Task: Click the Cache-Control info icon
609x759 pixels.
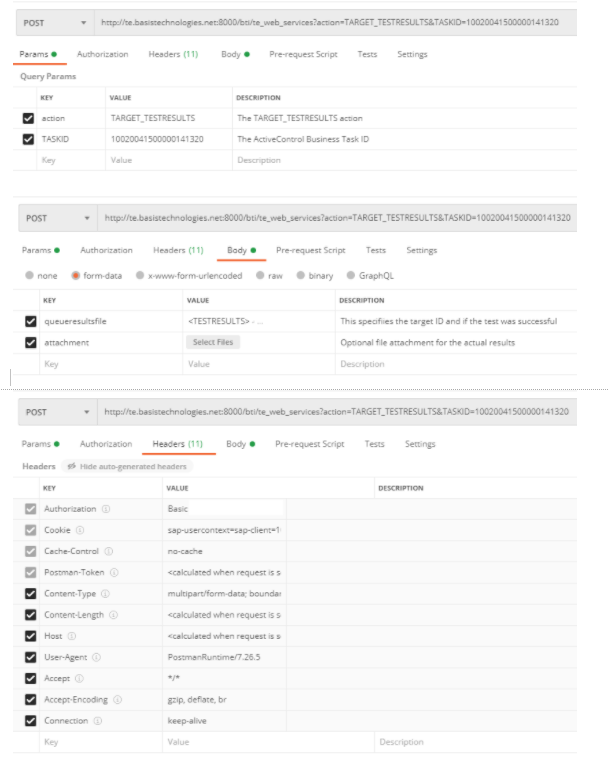Action: click(108, 551)
